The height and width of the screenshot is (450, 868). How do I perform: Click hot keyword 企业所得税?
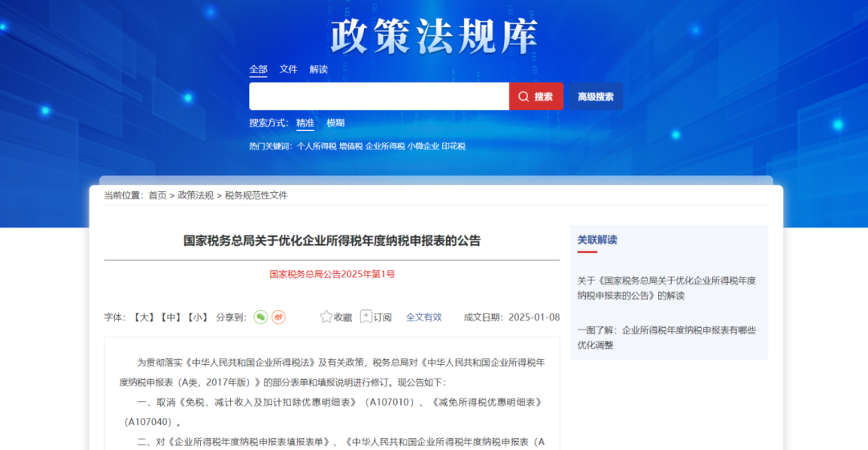pos(385,146)
